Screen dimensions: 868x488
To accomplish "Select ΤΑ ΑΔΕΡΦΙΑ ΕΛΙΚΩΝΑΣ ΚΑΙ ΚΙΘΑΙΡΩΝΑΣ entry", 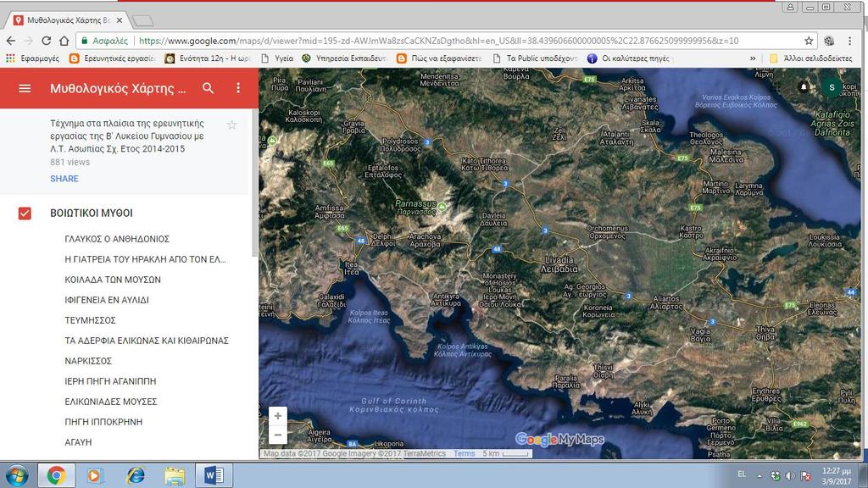I will pyautogui.click(x=147, y=341).
